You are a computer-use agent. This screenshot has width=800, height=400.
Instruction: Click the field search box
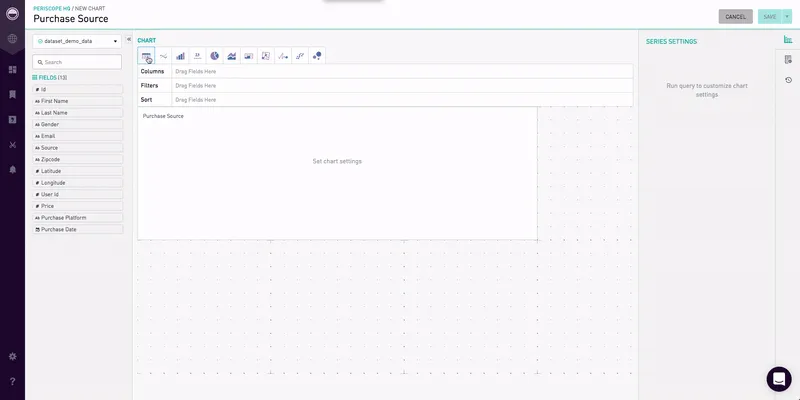coord(78,62)
